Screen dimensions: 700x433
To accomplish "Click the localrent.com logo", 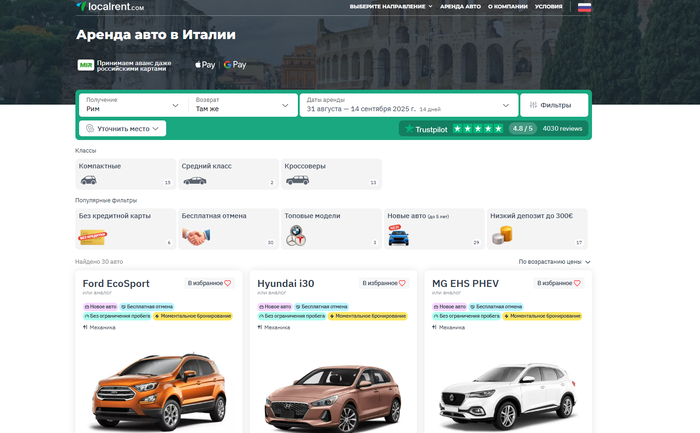I will pos(110,6).
